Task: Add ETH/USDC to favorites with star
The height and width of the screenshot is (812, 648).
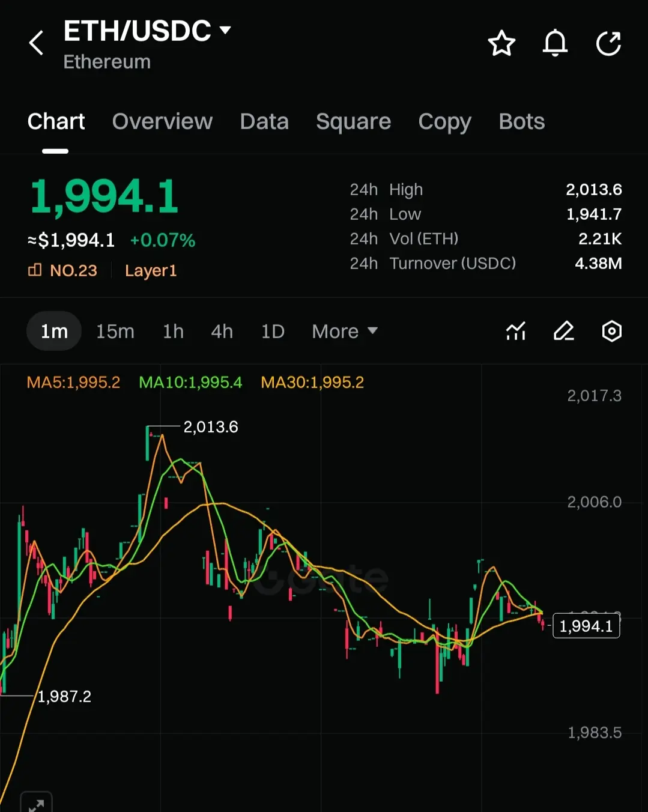Action: [x=501, y=43]
